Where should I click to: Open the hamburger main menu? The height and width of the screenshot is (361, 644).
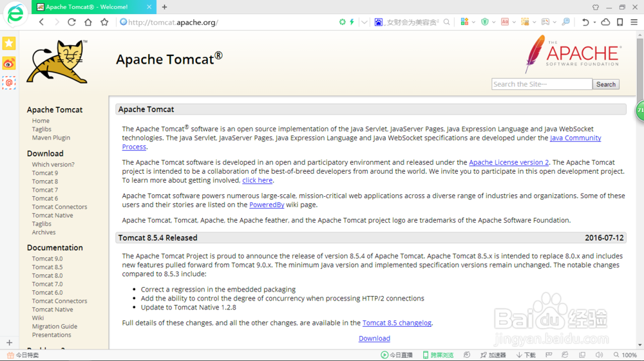point(634,22)
